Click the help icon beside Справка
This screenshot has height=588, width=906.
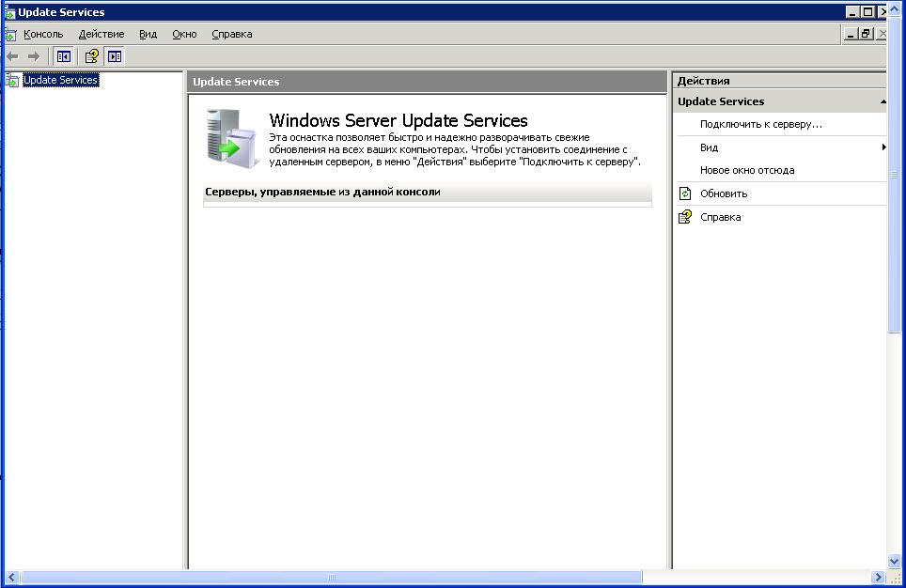point(685,217)
